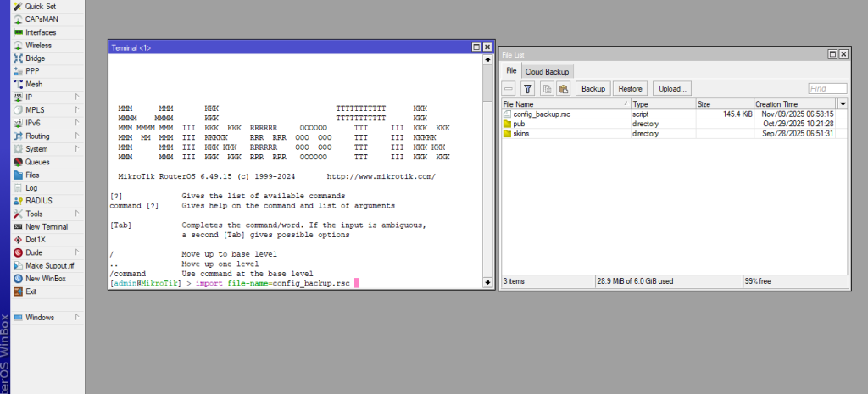Viewport: 868px width, 394px height.
Task: Open Queues from the left sidebar
Action: tap(36, 162)
